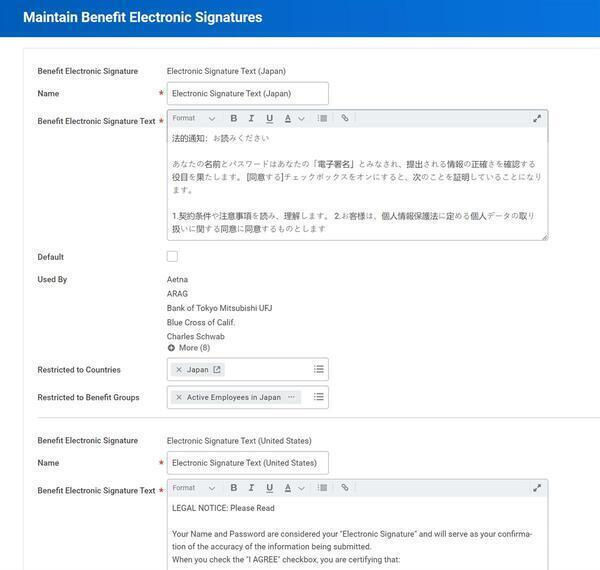The height and width of the screenshot is (570, 600).
Task: Open prompt list for Restricted to Countries
Action: (x=319, y=369)
